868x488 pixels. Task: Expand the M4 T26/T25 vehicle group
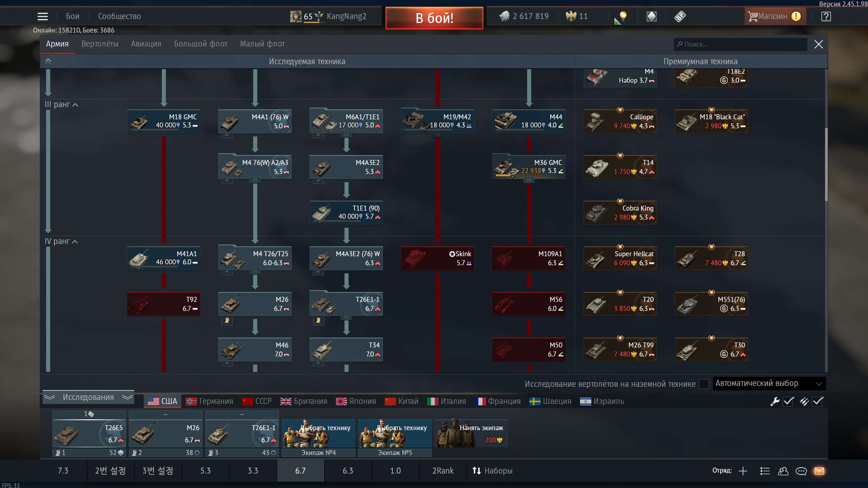click(x=255, y=272)
